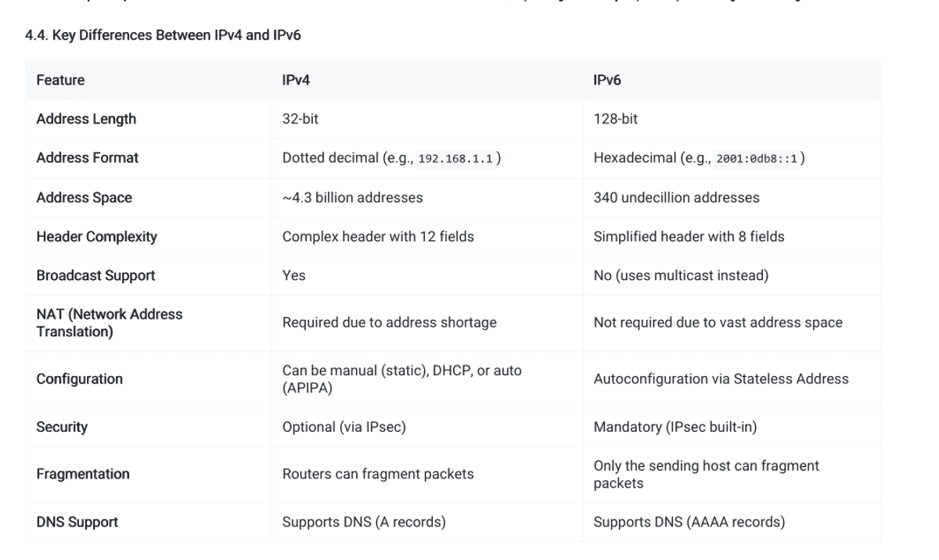Click the NAT (Network Address Translation) label
The height and width of the screenshot is (560, 939).
pyautogui.click(x=109, y=323)
